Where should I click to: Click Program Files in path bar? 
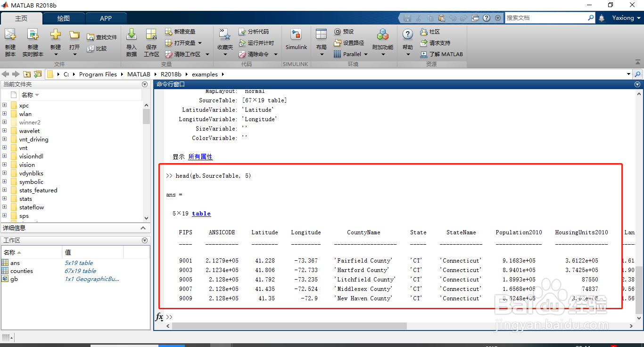pos(98,74)
